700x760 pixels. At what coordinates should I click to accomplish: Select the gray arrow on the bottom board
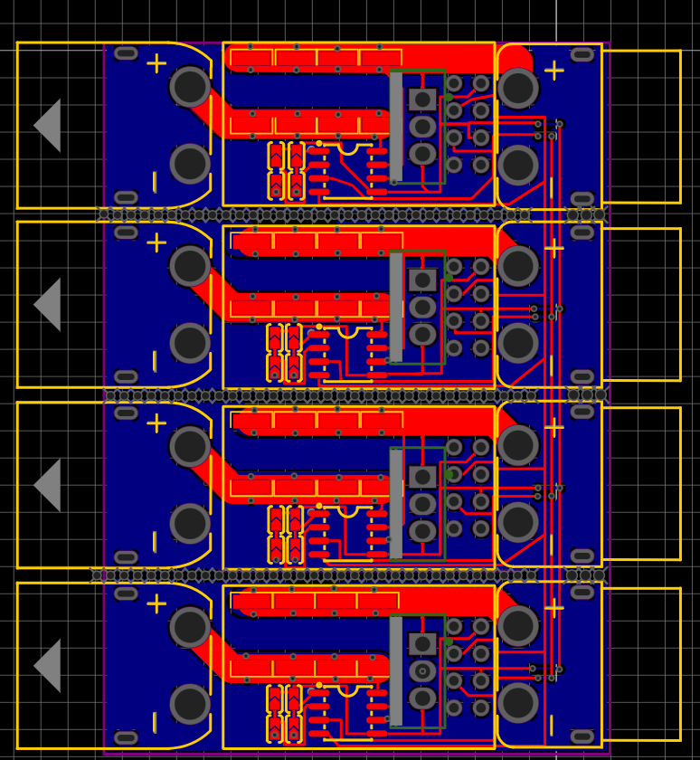click(x=49, y=666)
